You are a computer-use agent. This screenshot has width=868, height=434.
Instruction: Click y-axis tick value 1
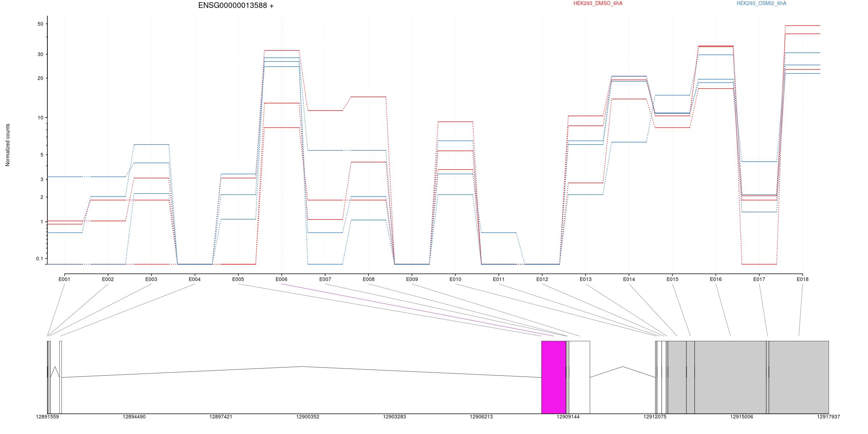pyautogui.click(x=42, y=222)
